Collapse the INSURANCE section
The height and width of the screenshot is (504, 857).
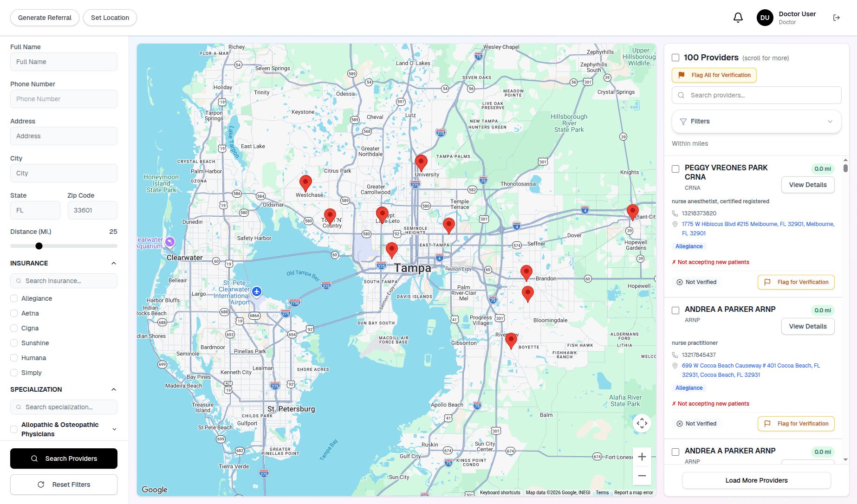click(x=114, y=263)
